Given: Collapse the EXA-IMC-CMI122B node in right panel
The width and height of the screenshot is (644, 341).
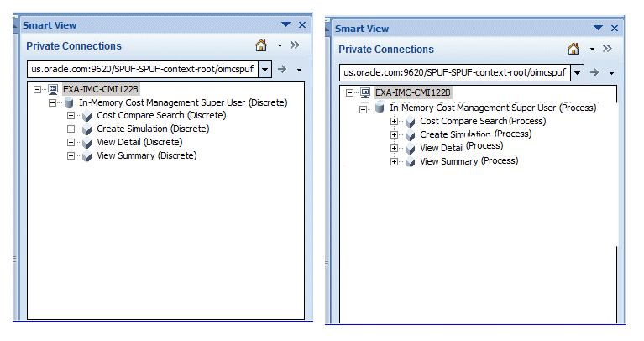Looking at the screenshot, I should [x=349, y=92].
